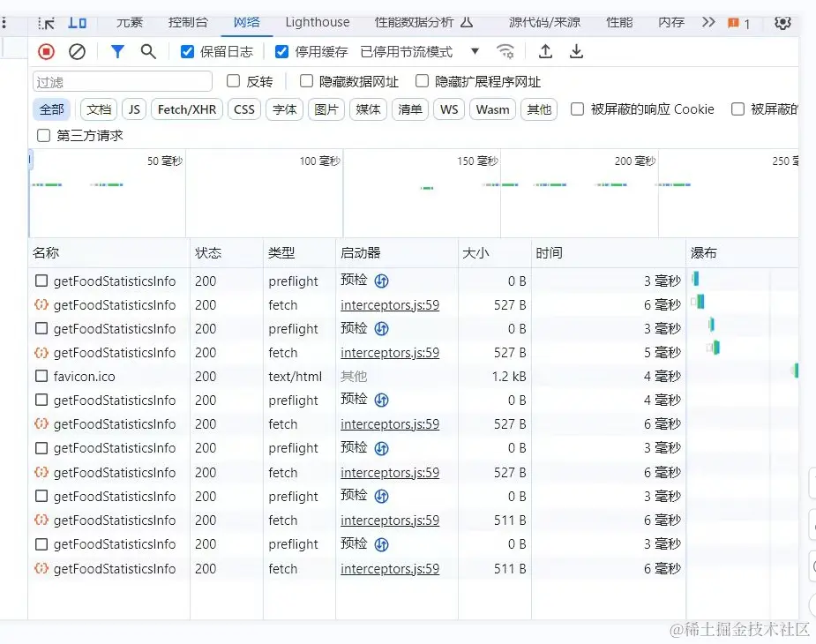
Task: Enable the 反转 checkbox
Action: [x=233, y=81]
